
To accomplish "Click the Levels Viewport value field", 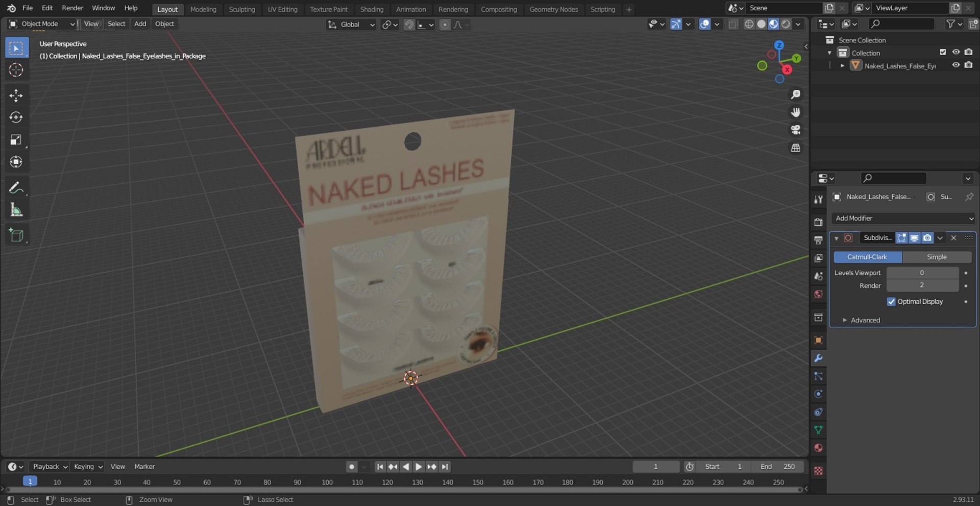I will click(922, 273).
